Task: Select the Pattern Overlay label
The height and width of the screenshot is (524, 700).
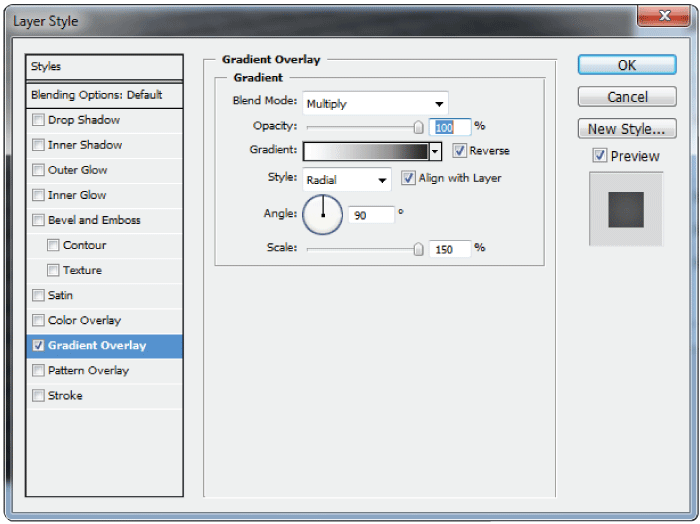Action: (x=88, y=370)
